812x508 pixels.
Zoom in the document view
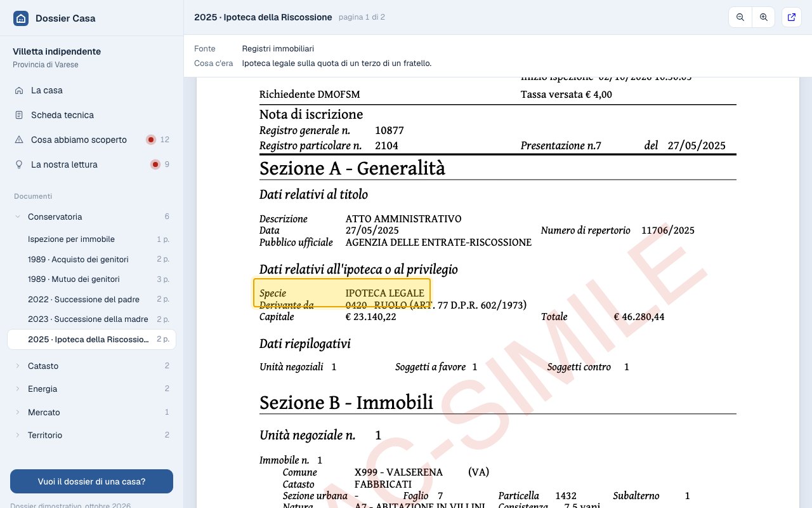(764, 18)
